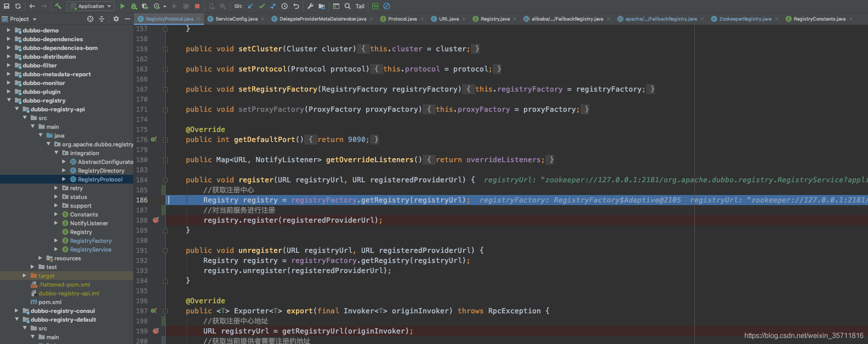The width and height of the screenshot is (868, 344).
Task: Click override gutter icon on line 176
Action: click(154, 139)
